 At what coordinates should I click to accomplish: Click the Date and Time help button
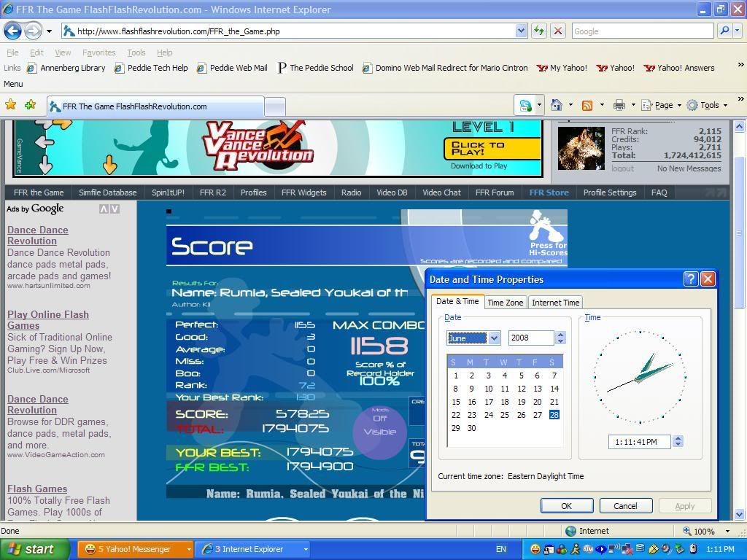[x=691, y=279]
